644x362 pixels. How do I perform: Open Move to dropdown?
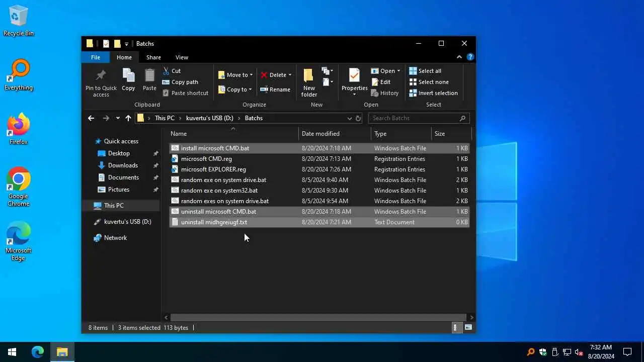(x=235, y=75)
